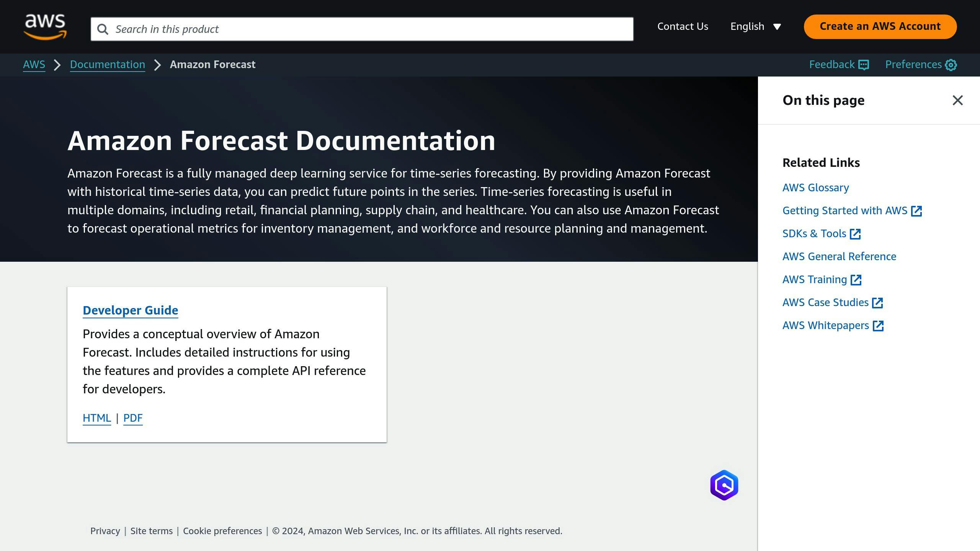Screen dimensions: 980x551
Task: Click the Feedback chat icon
Action: coord(864,65)
